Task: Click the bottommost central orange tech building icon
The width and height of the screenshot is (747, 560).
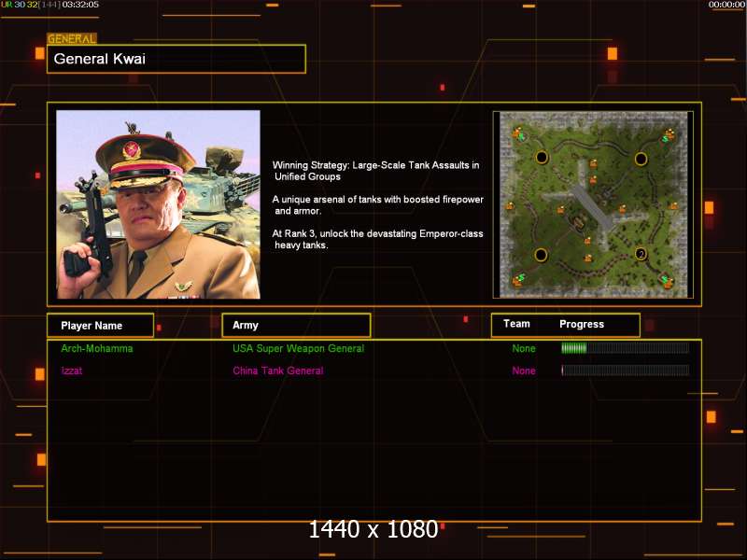Action: [588, 258]
